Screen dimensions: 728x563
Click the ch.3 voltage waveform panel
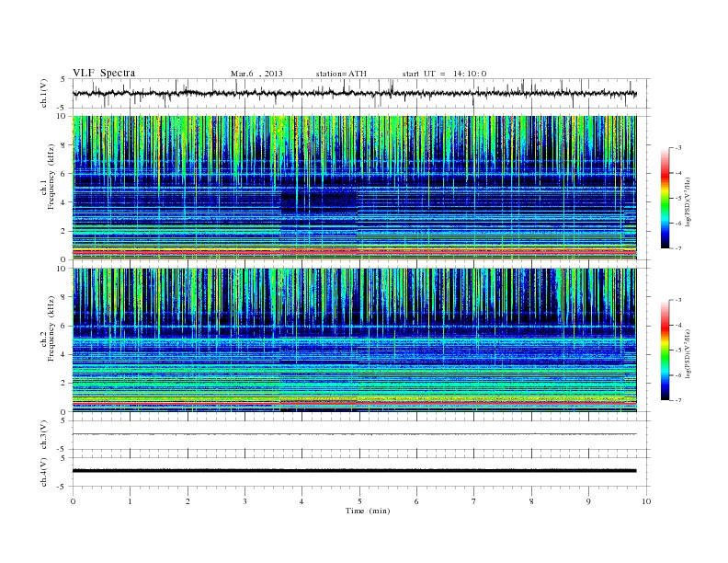(361, 435)
